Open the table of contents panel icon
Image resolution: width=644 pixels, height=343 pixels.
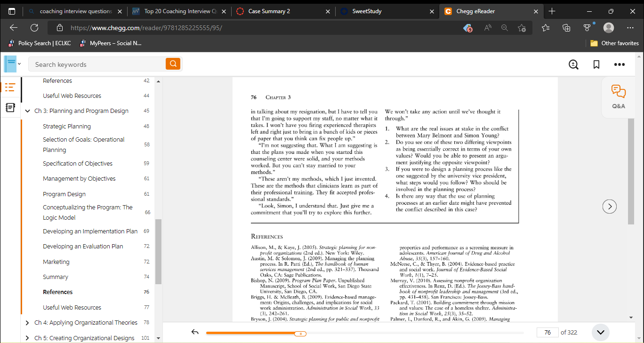(10, 88)
